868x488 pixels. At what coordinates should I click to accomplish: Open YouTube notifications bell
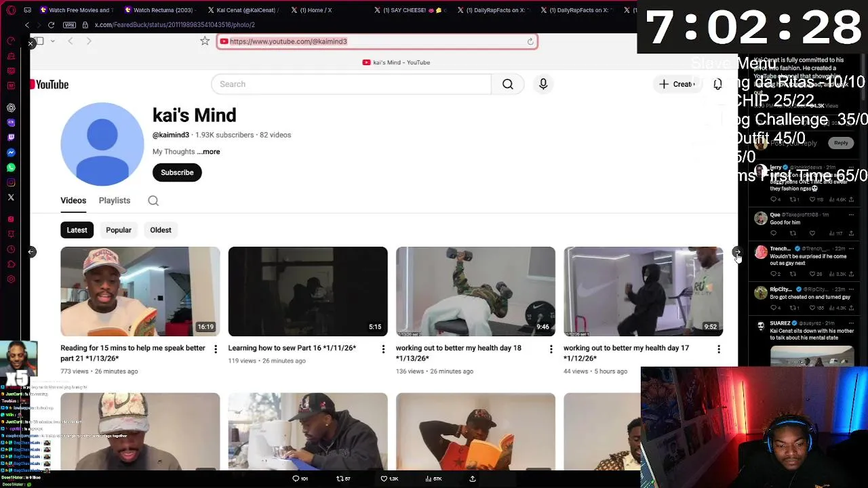717,84
